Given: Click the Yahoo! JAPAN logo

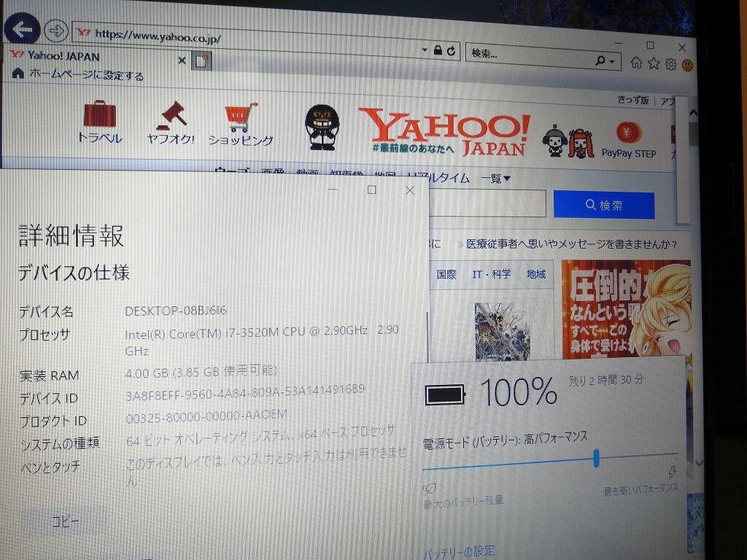Looking at the screenshot, I should click(445, 133).
